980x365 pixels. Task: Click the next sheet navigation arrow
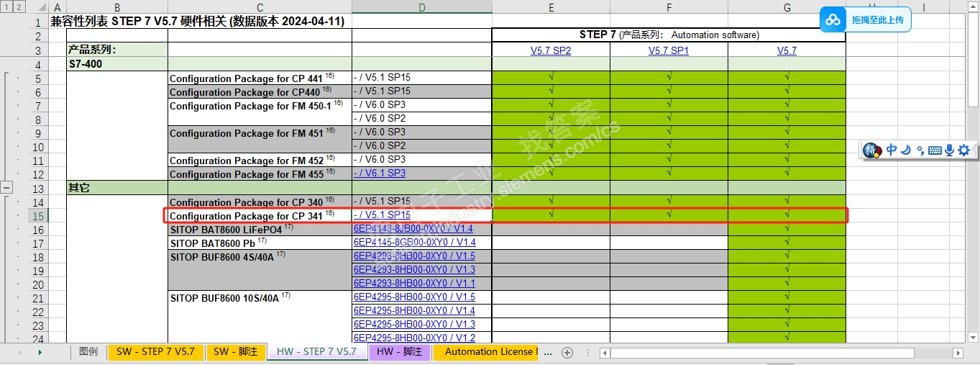pos(40,352)
